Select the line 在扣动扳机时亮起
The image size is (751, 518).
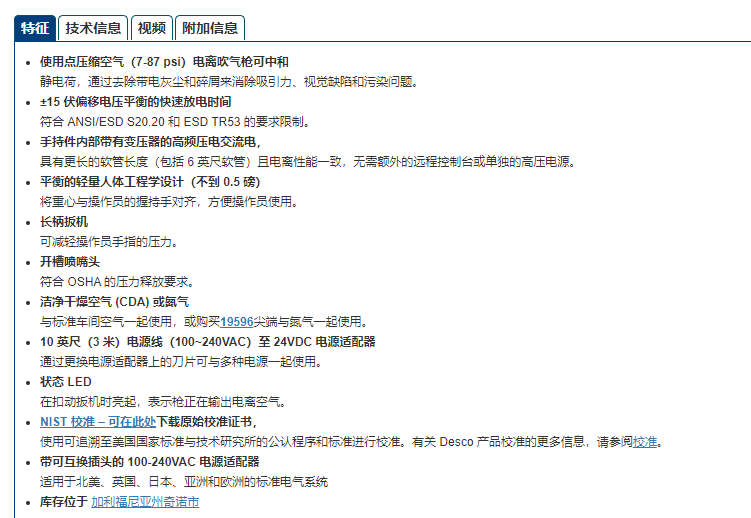click(x=164, y=402)
